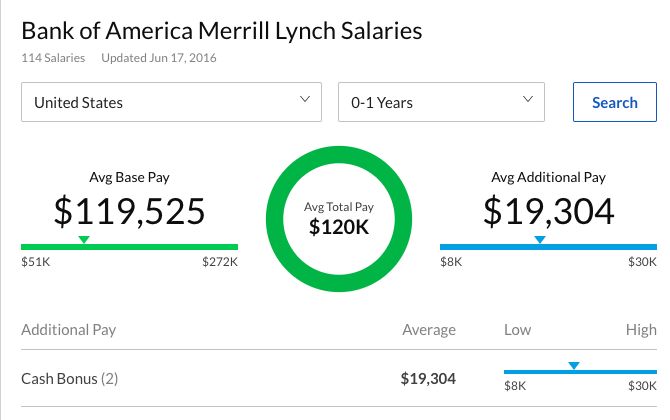Open the 0-1 Years experience dropdown

pos(441,102)
